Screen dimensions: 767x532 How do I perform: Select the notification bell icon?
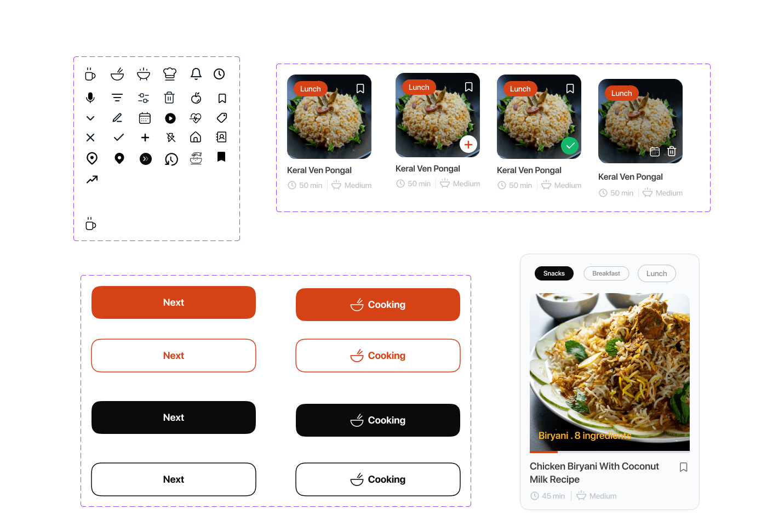(x=196, y=74)
